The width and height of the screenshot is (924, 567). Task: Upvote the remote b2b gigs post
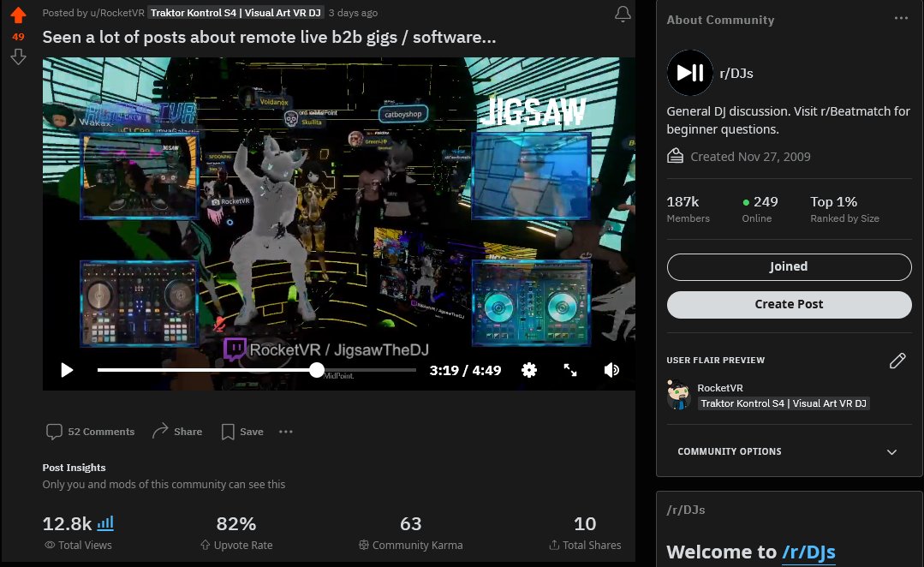click(18, 15)
